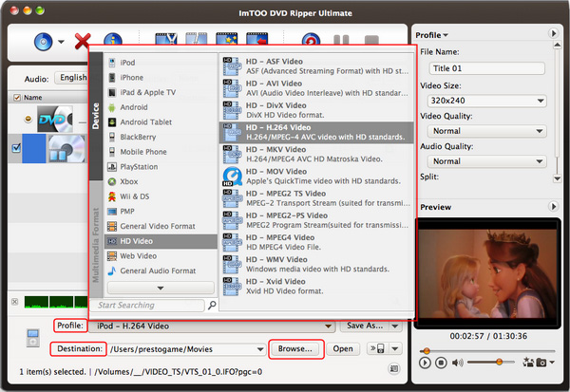Choose HD - ASF Video profile

click(x=316, y=66)
